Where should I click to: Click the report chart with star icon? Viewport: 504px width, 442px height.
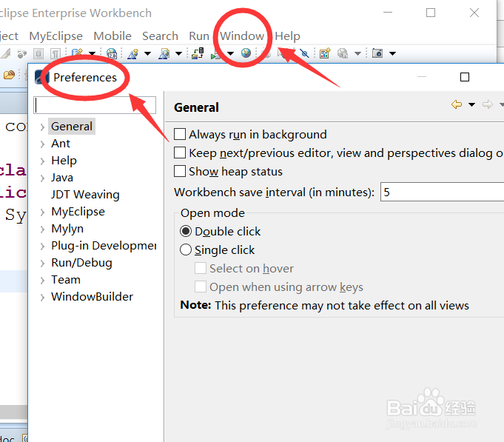coord(325,53)
